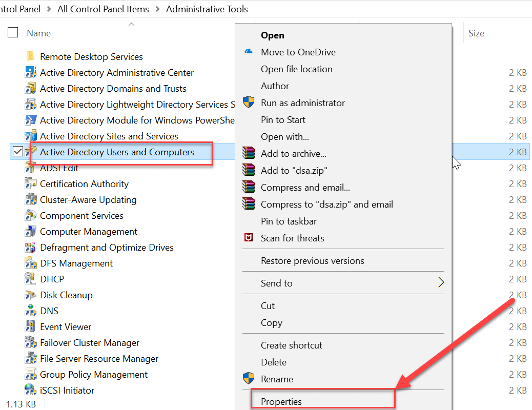Viewport: 532px width, 410px height.
Task: Click the Event Viewer icon
Action: click(30, 326)
